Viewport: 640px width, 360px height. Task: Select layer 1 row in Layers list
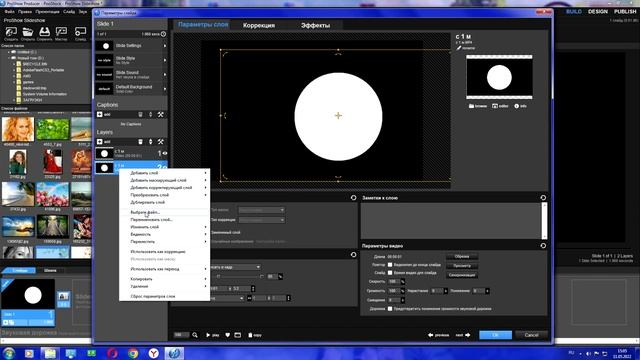pyautogui.click(x=131, y=153)
